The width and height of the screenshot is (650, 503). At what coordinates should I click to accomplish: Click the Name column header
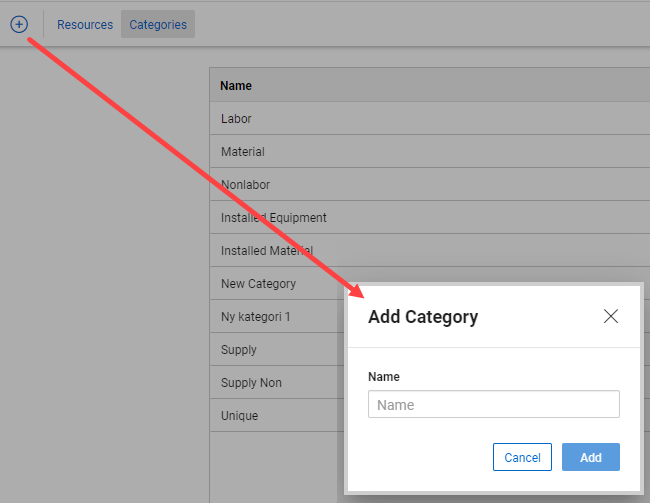pos(236,86)
